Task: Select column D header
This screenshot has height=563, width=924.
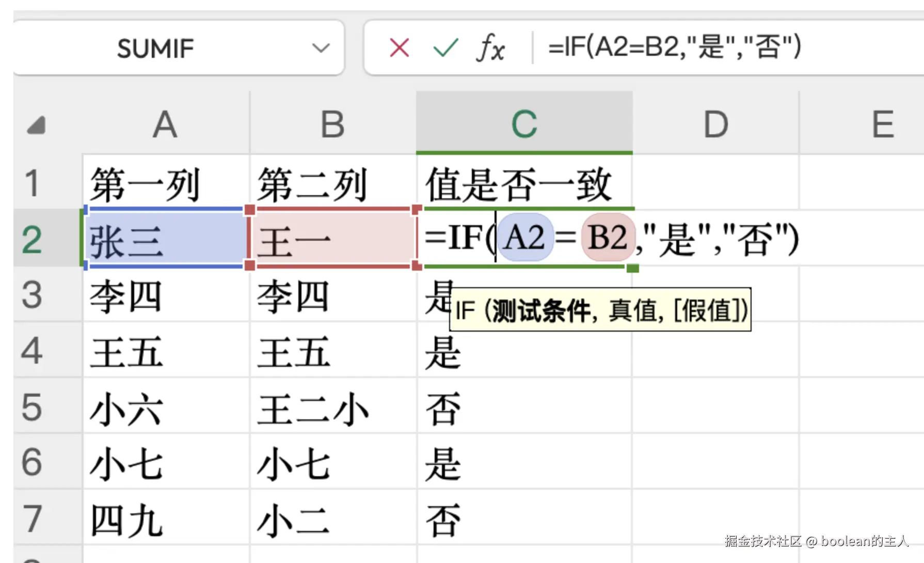Action: tap(715, 124)
